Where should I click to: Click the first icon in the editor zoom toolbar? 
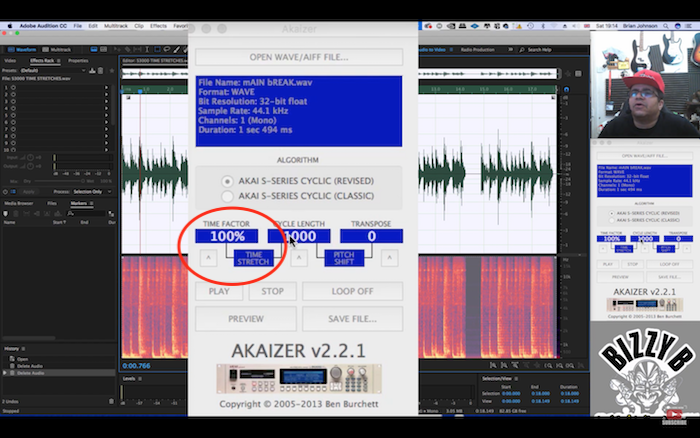point(493,365)
